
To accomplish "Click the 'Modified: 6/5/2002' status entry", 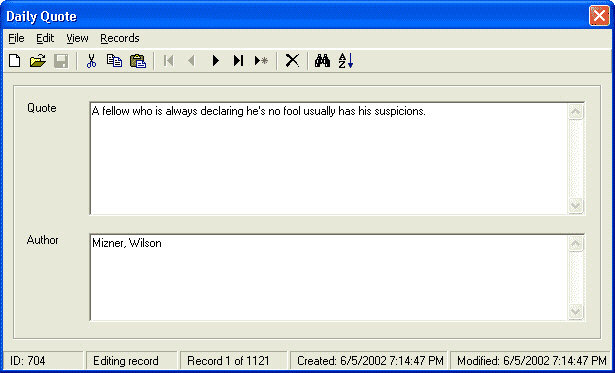I will click(531, 361).
